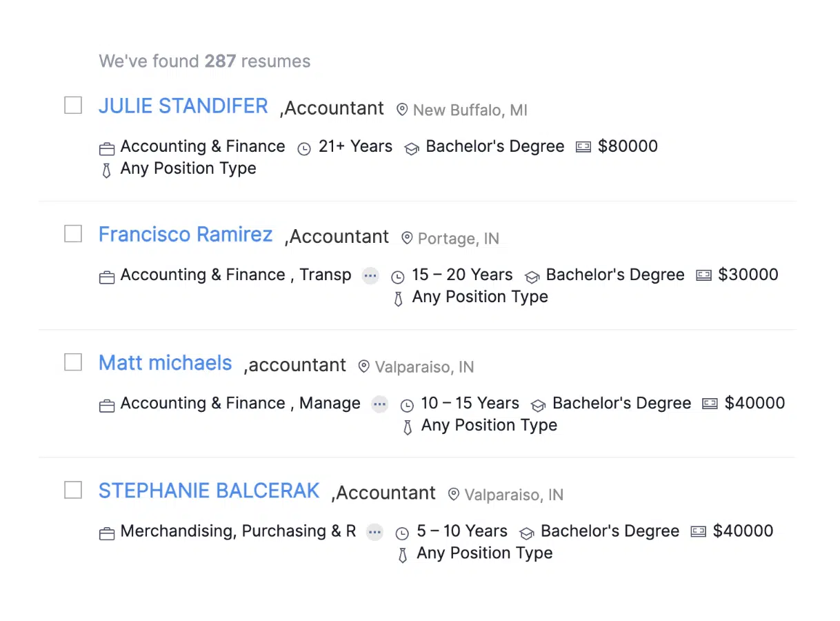Mark Stephanie Balcerak's resume checkbox

(73, 491)
